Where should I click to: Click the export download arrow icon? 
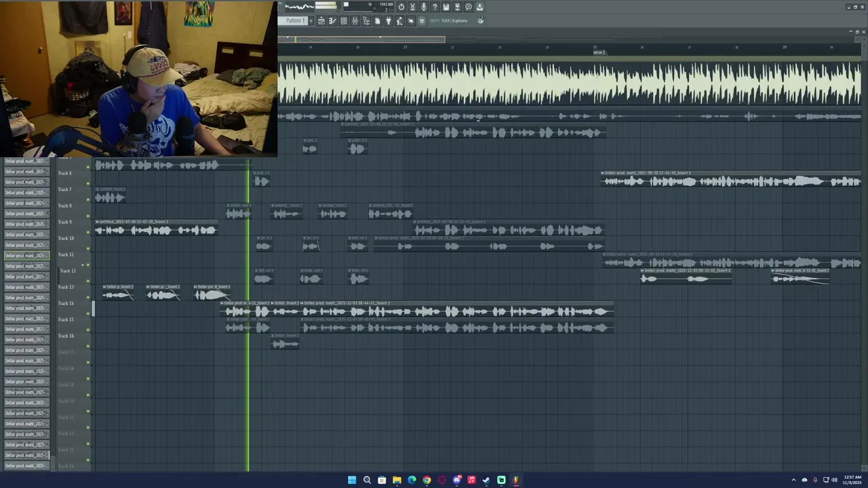(x=479, y=7)
